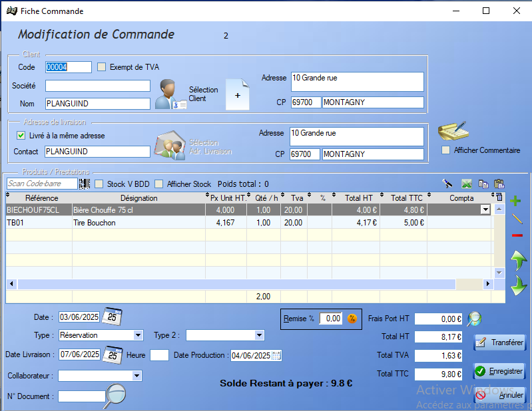The image size is (532, 411).
Task: Click magnifier next to N° Document
Action: coord(116,395)
